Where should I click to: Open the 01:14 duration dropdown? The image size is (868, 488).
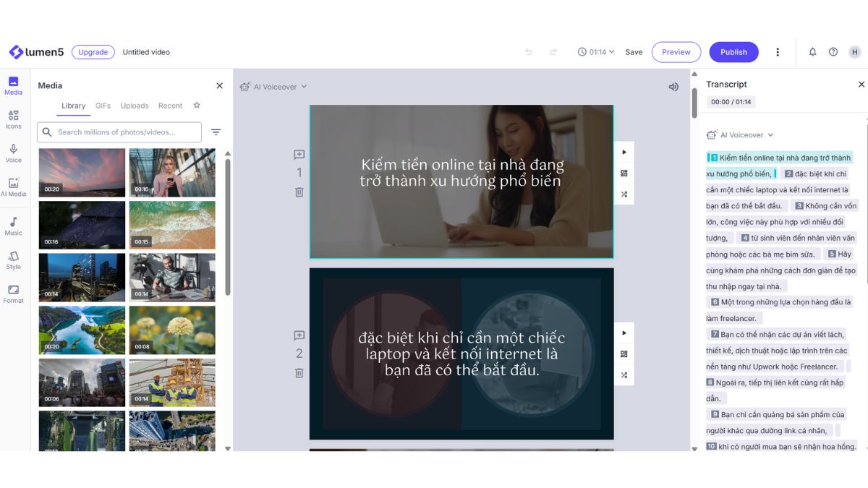(596, 52)
